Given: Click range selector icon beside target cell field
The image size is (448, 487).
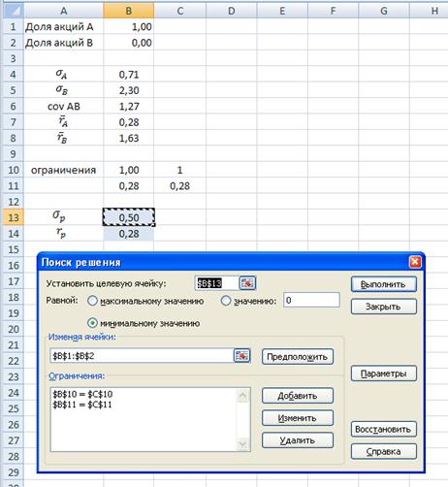Looking at the screenshot, I should pos(247,283).
